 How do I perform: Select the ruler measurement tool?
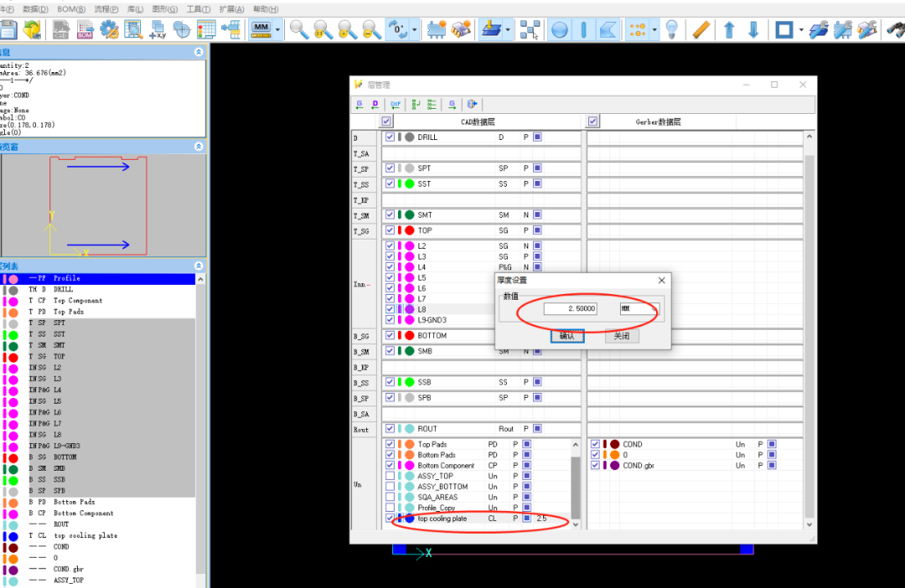click(x=700, y=29)
